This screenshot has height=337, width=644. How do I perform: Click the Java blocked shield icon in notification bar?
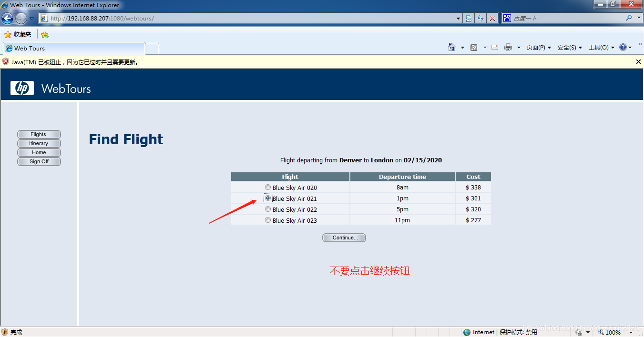click(x=6, y=62)
